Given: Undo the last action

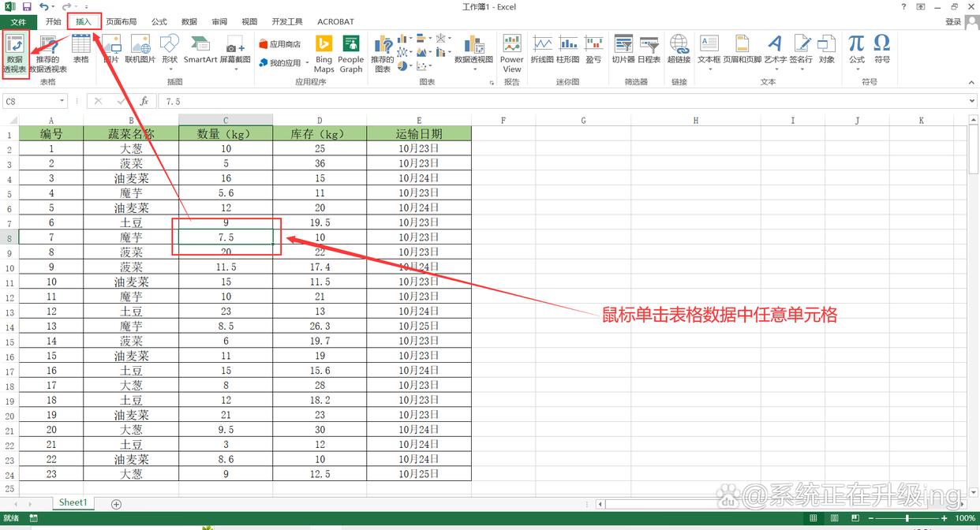Looking at the screenshot, I should [44, 7].
